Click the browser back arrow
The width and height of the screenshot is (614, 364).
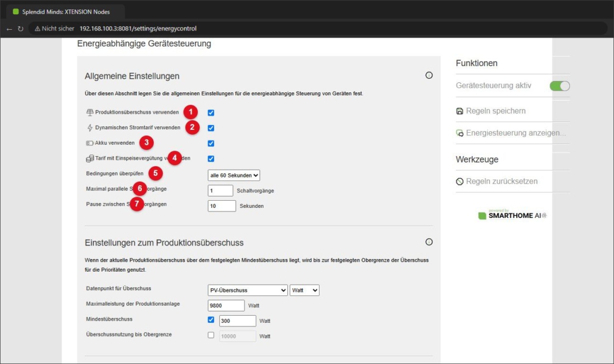(10, 29)
